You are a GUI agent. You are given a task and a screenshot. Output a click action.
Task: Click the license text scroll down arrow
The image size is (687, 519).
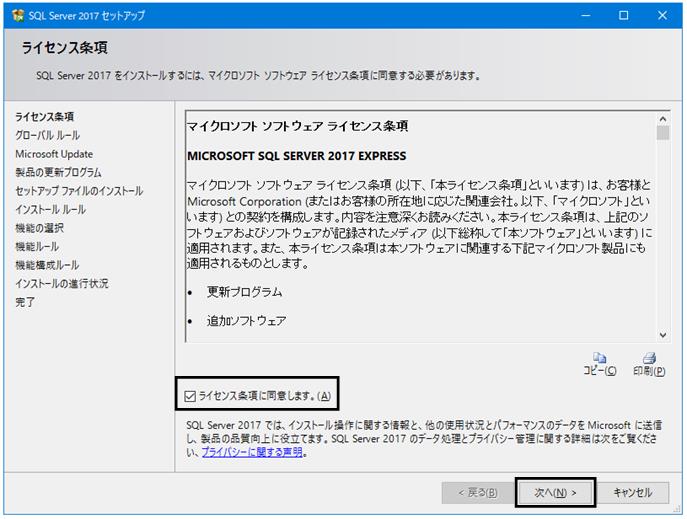click(663, 335)
